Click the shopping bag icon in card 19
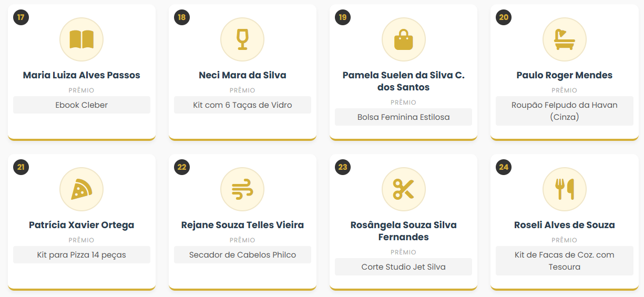The height and width of the screenshot is (297, 644). point(403,39)
